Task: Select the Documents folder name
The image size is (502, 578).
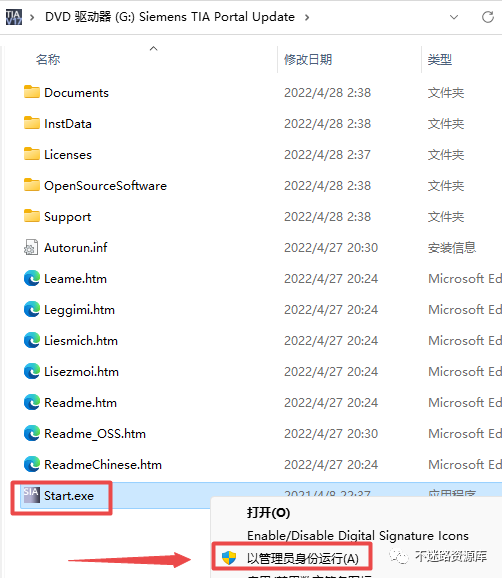Action: pyautogui.click(x=76, y=93)
